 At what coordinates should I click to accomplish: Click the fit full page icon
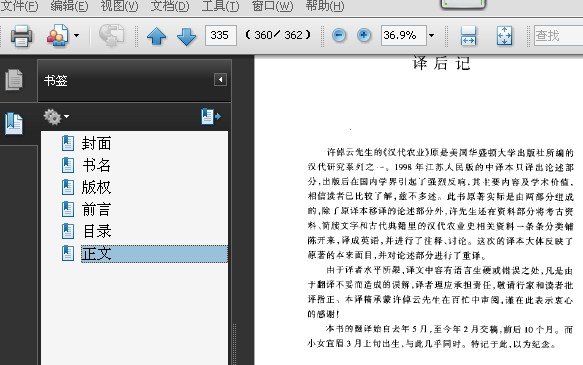click(504, 36)
